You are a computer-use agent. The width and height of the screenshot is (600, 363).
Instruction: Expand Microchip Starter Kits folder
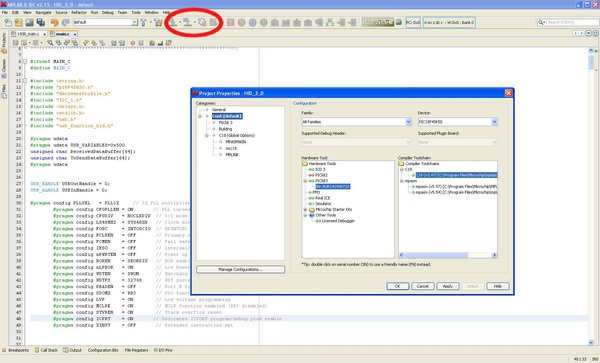point(305,210)
